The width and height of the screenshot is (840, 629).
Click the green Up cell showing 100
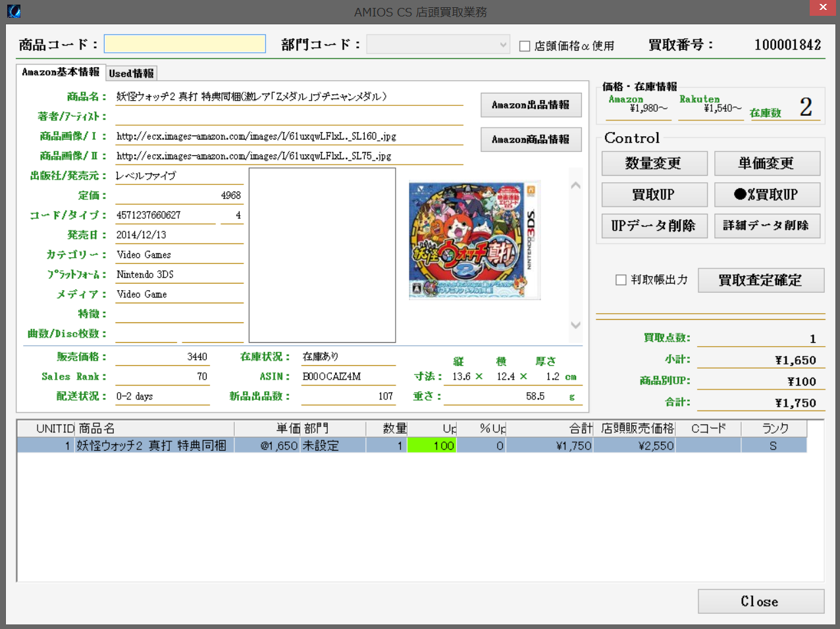(x=432, y=445)
